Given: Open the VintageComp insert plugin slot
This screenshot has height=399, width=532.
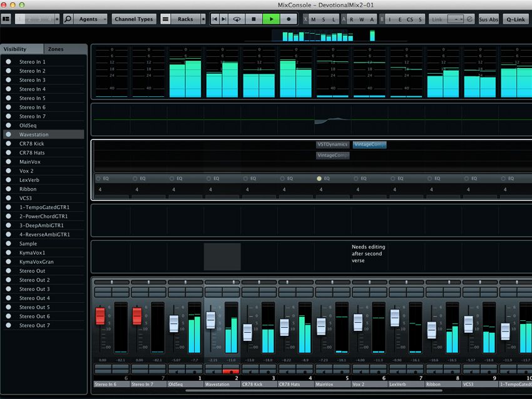Looking at the screenshot, I should pos(369,144).
